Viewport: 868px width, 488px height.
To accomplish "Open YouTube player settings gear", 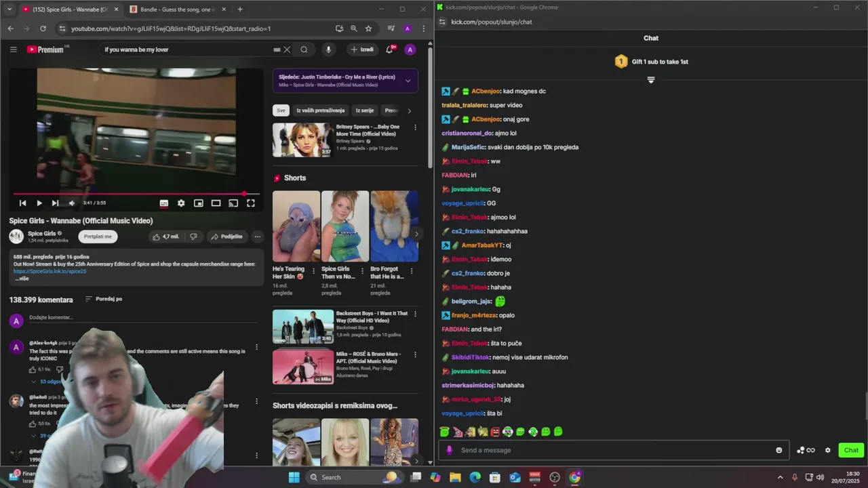I will (181, 203).
